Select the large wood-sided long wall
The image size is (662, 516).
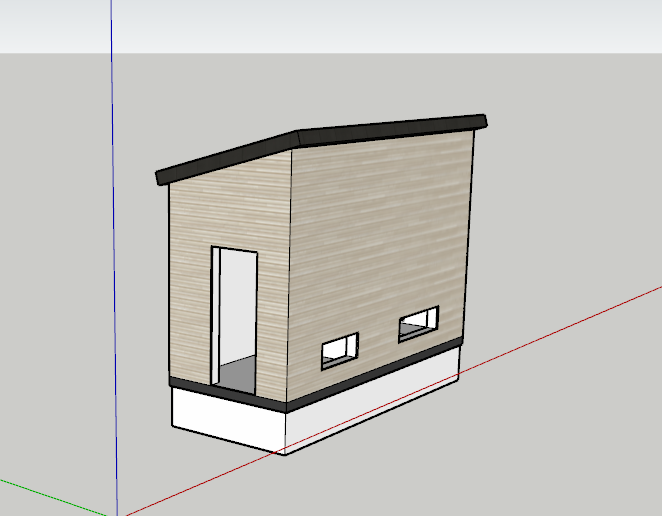pos(380,240)
